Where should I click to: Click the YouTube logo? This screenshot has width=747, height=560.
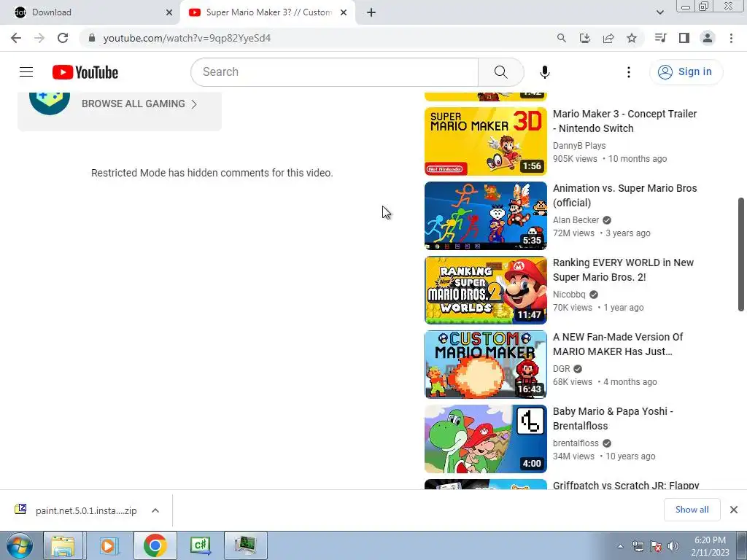[85, 72]
